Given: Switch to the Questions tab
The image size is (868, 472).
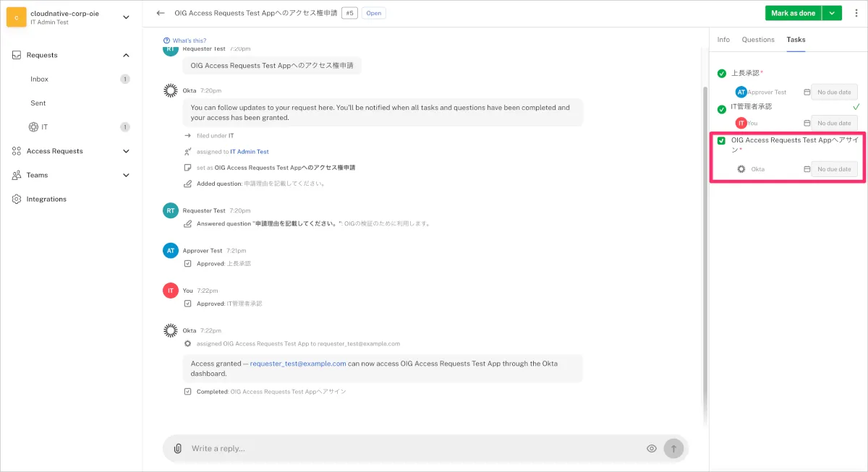Looking at the screenshot, I should click(x=758, y=40).
